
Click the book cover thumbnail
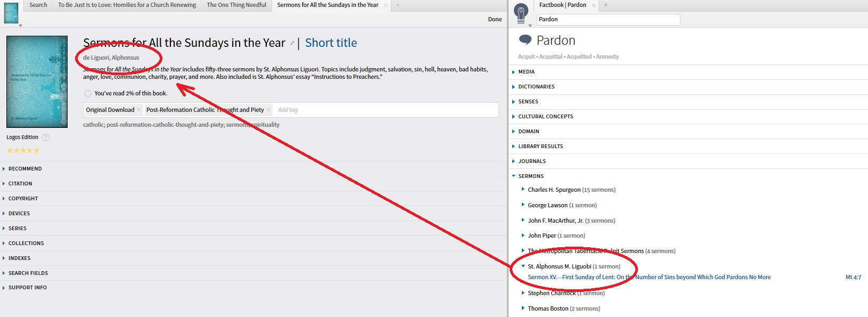click(37, 82)
